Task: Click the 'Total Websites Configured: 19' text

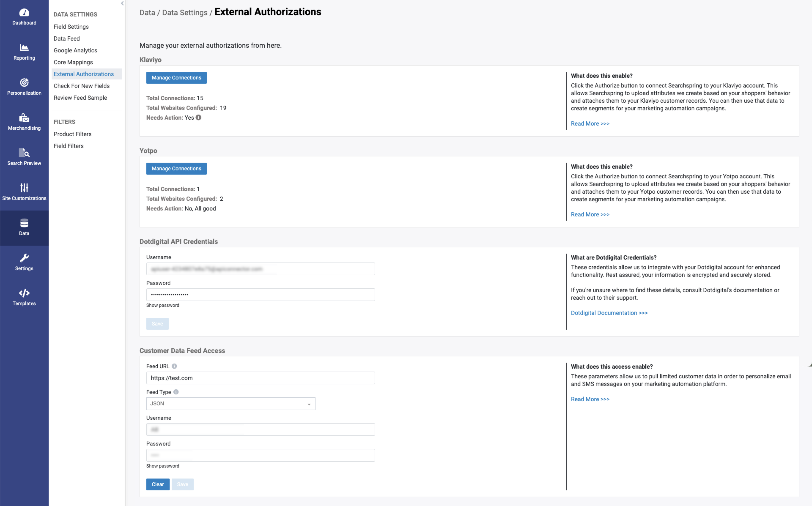Action: (x=187, y=108)
